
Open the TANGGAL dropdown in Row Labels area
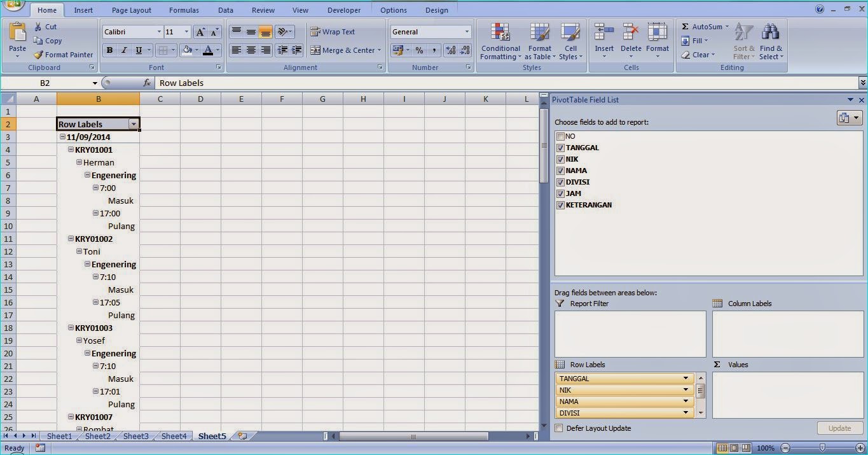(686, 378)
